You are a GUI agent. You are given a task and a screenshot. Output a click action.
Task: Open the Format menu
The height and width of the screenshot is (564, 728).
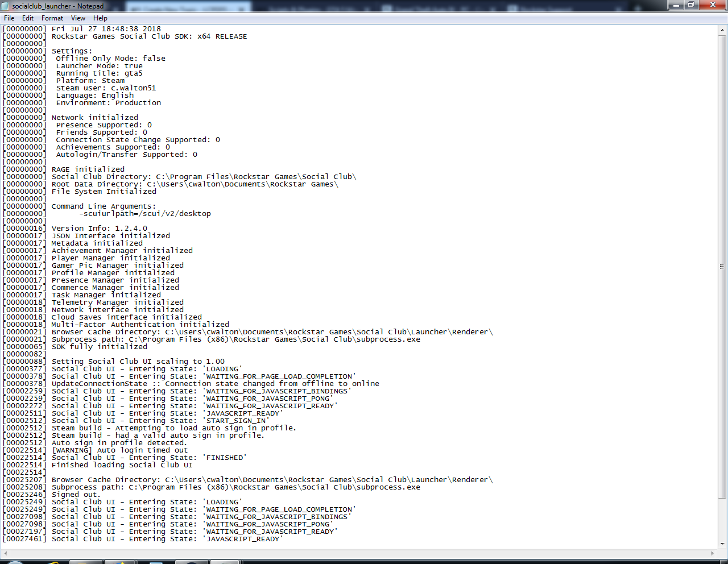[x=52, y=18]
